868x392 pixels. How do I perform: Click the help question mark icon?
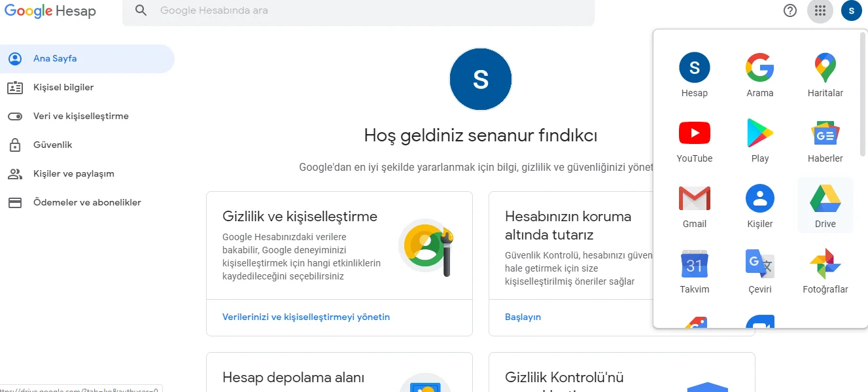(x=790, y=10)
